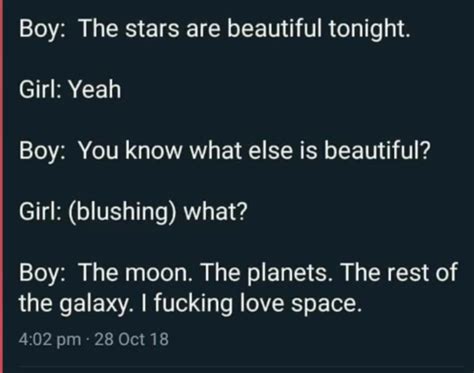Click the words 'the galaxy.'
The image size is (474, 373).
pyautogui.click(x=75, y=304)
